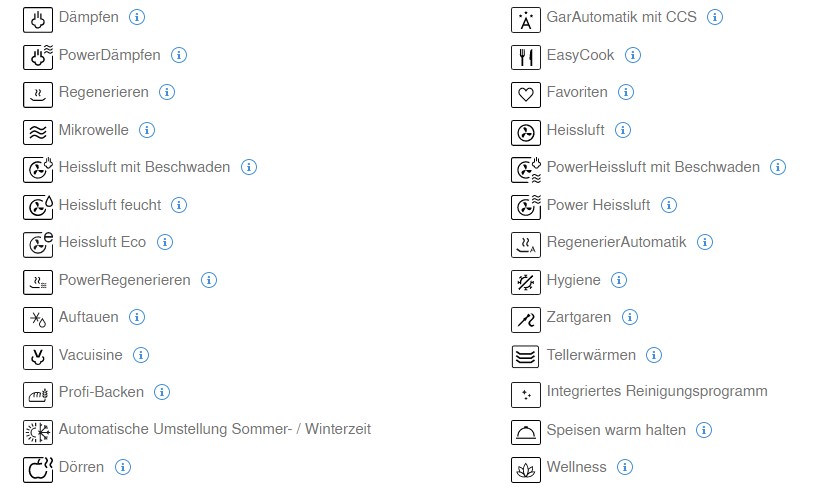This screenshot has width=835, height=490.
Task: Show info for Heissluft mit Beschwaden
Action: tap(249, 167)
